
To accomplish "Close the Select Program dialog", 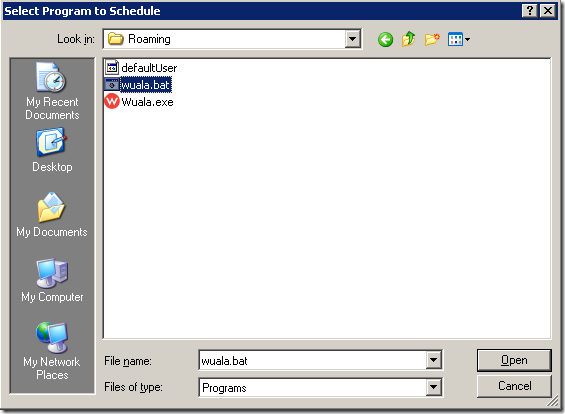I will tap(548, 11).
